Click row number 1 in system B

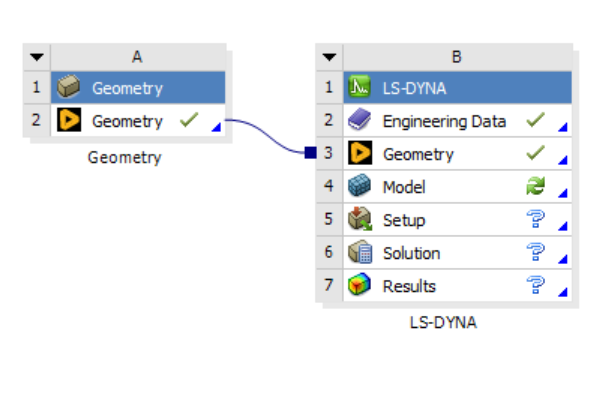click(329, 87)
